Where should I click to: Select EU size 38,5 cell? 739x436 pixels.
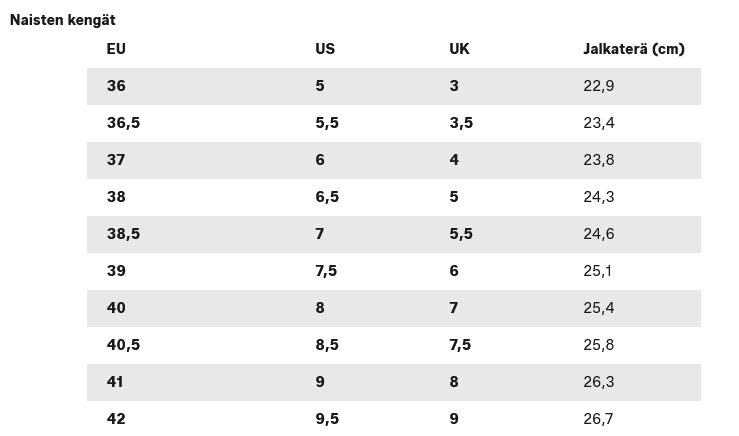(123, 234)
